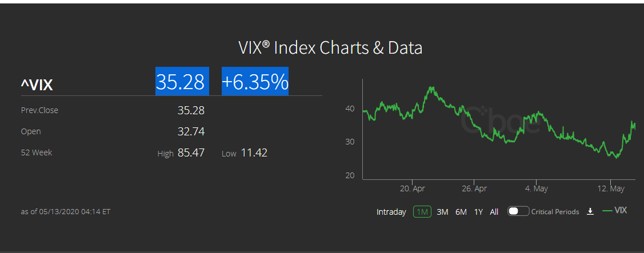Click the Prev.Close value 35.28
This screenshot has width=644, height=253.
(x=191, y=110)
